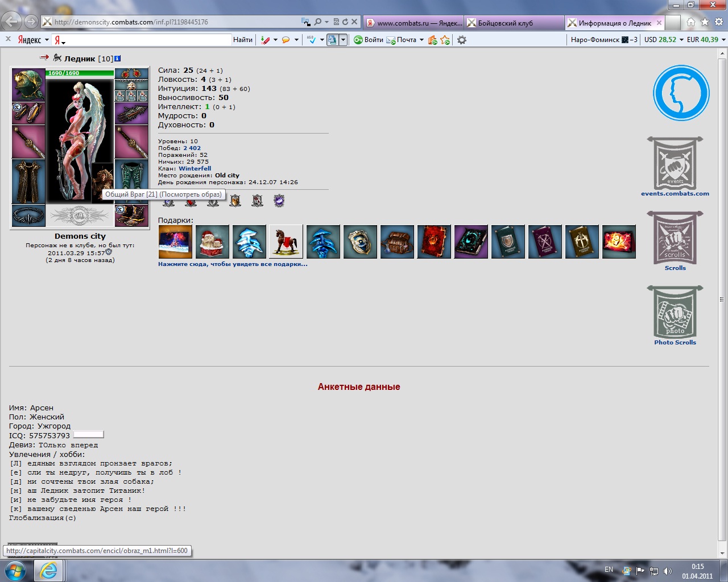Click the red earrings equipment slot
728x582 pixels.
click(x=131, y=74)
